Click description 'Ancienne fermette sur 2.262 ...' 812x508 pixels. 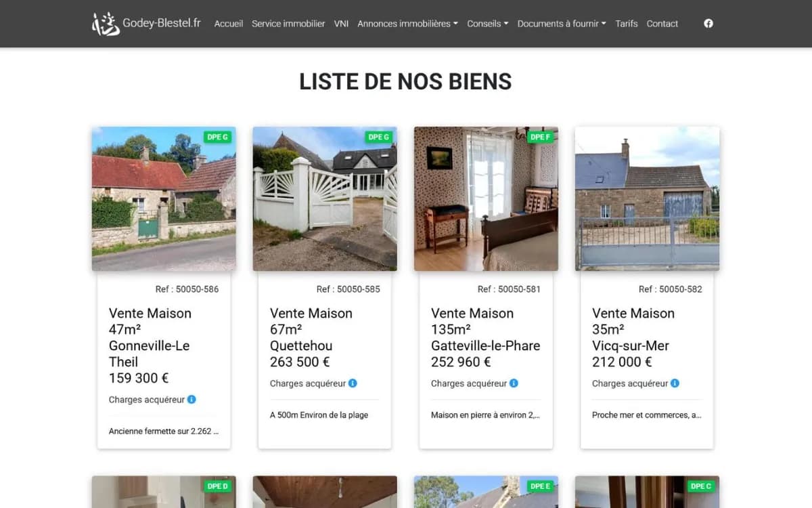[x=164, y=431]
